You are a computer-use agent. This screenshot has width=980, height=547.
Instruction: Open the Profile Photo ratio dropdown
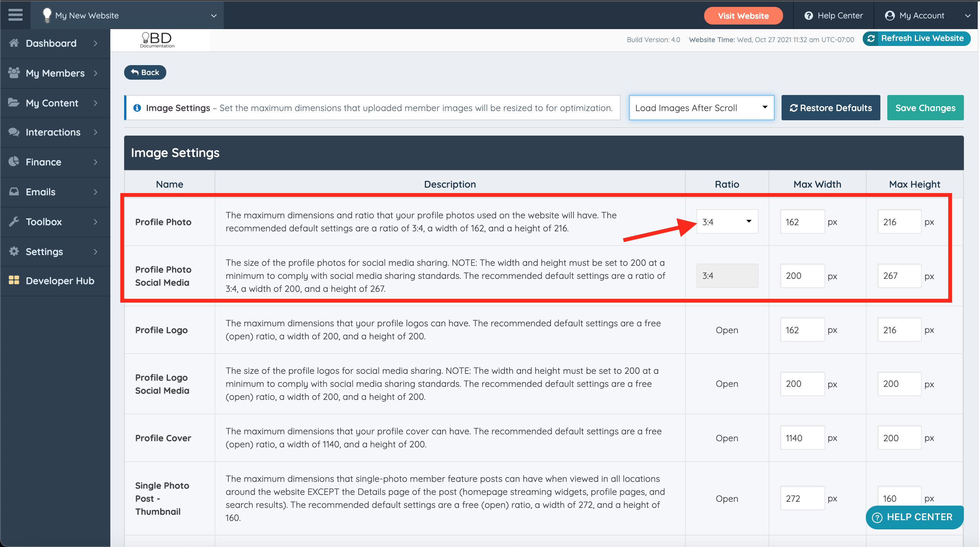727,221
